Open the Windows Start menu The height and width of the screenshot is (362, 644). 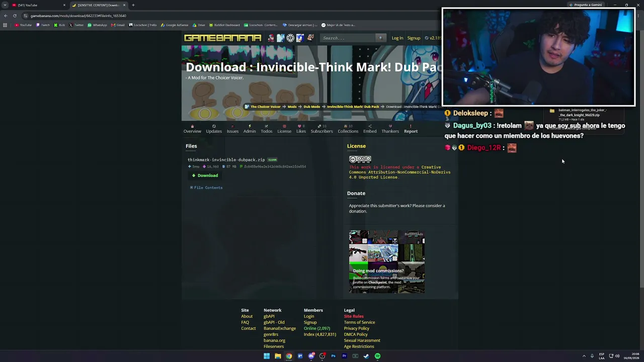(x=267, y=356)
